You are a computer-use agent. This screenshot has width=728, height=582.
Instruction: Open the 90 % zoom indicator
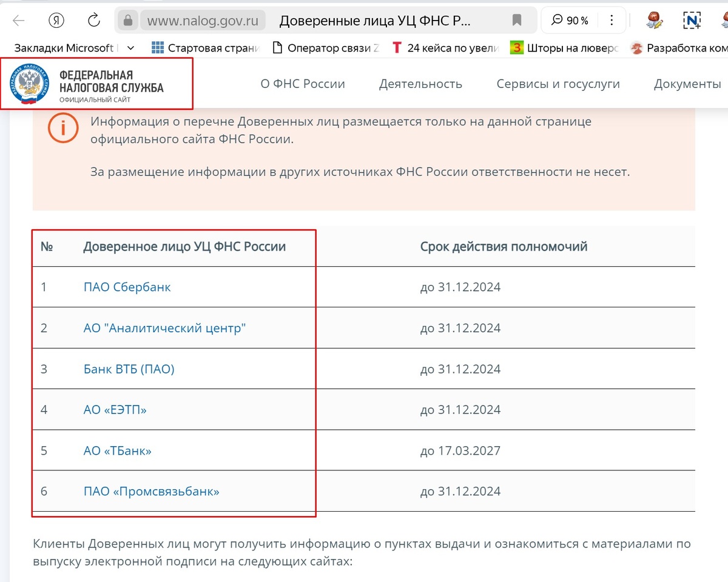point(570,21)
